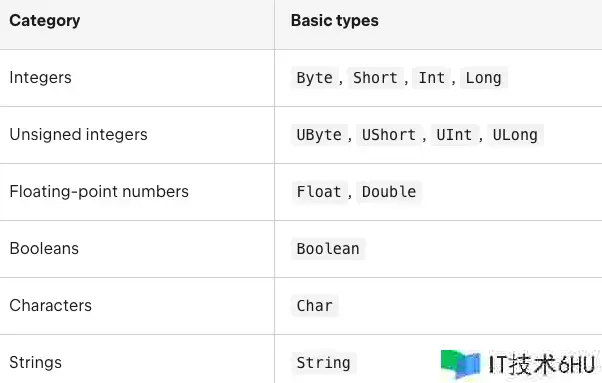Click the Char code tag
The image size is (602, 383).
315,306
